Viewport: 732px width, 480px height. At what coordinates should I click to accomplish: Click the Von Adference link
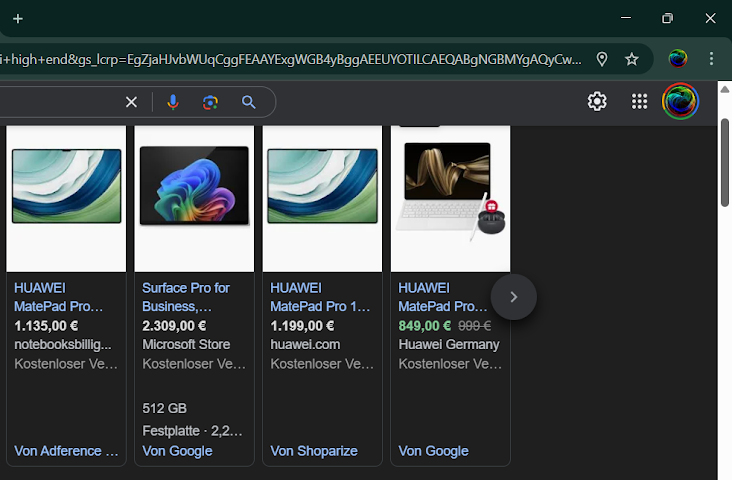pyautogui.click(x=66, y=451)
